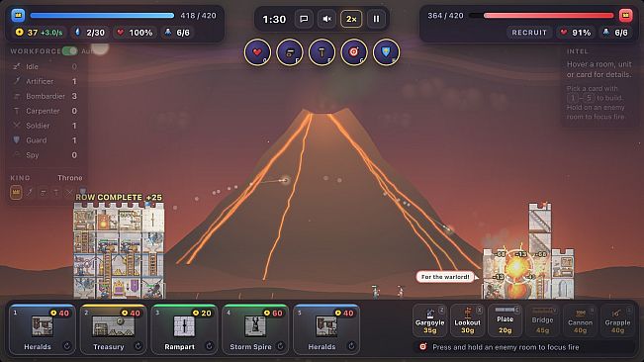Click the player morale heart 100%
This screenshot has width=644, height=362.
pyautogui.click(x=135, y=33)
